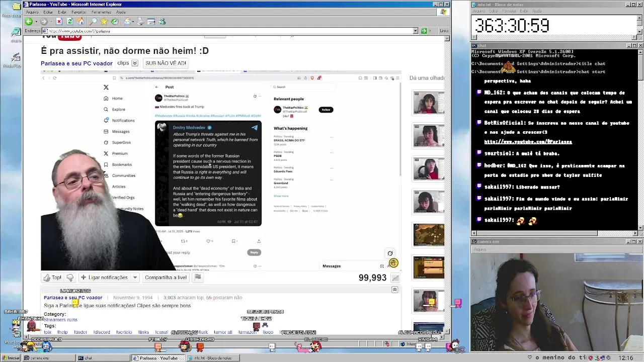Click the thumbs-down dislike button

point(70,278)
